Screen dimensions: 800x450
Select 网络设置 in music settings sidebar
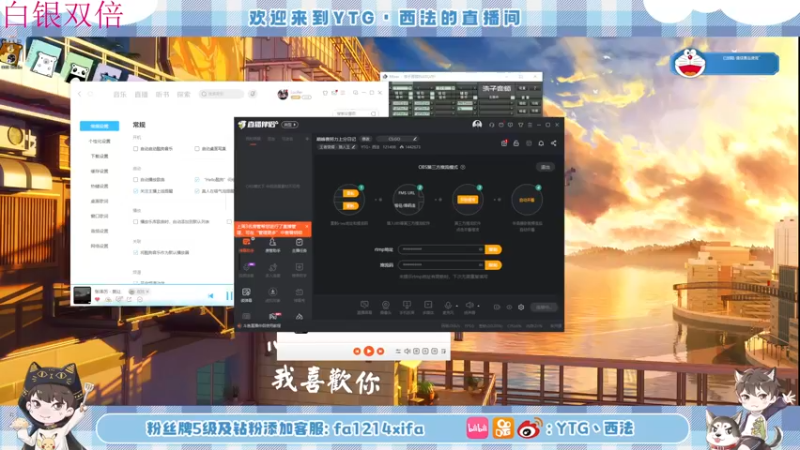tap(99, 246)
